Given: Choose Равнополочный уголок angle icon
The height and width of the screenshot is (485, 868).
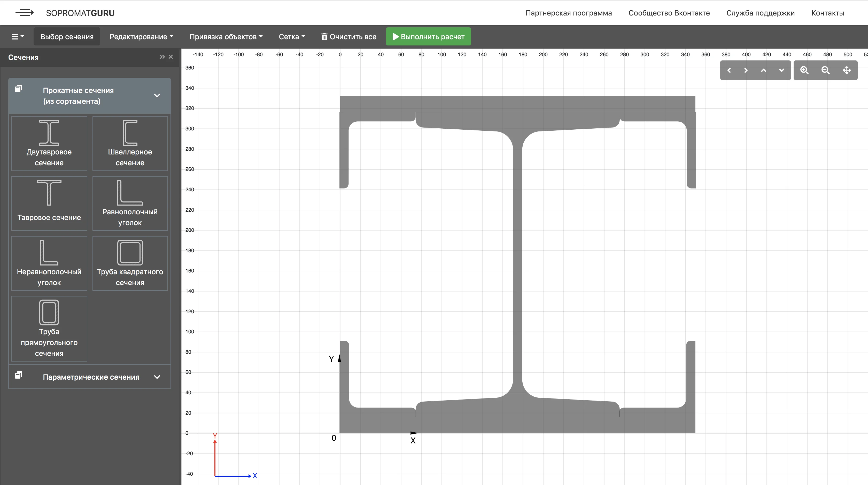Looking at the screenshot, I should click(130, 204).
